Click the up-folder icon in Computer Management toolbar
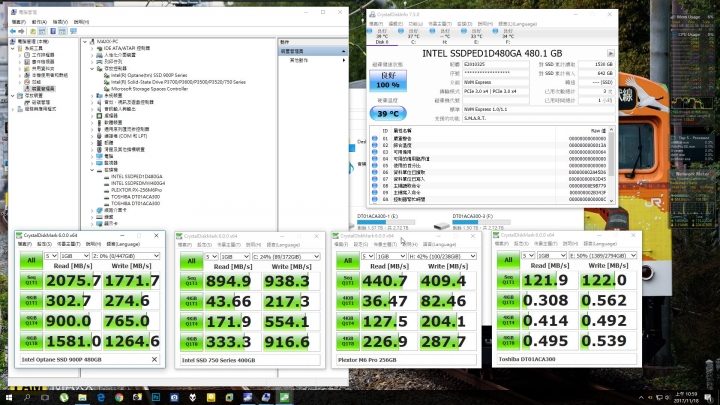This screenshot has width=720, height=405. tap(33, 31)
